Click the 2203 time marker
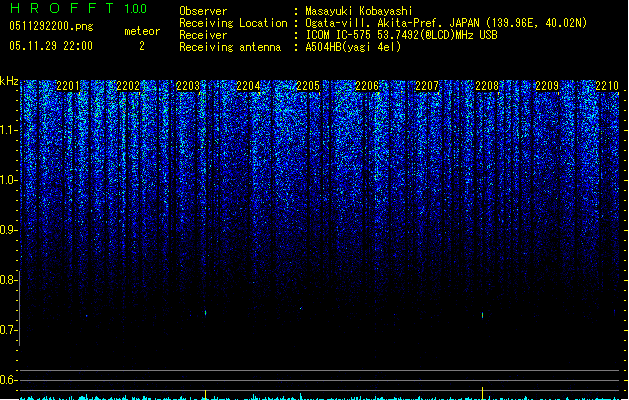 click(188, 86)
